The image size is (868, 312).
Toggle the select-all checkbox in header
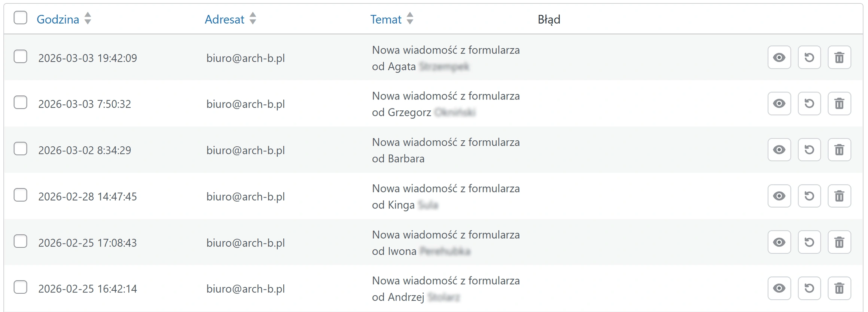click(20, 18)
